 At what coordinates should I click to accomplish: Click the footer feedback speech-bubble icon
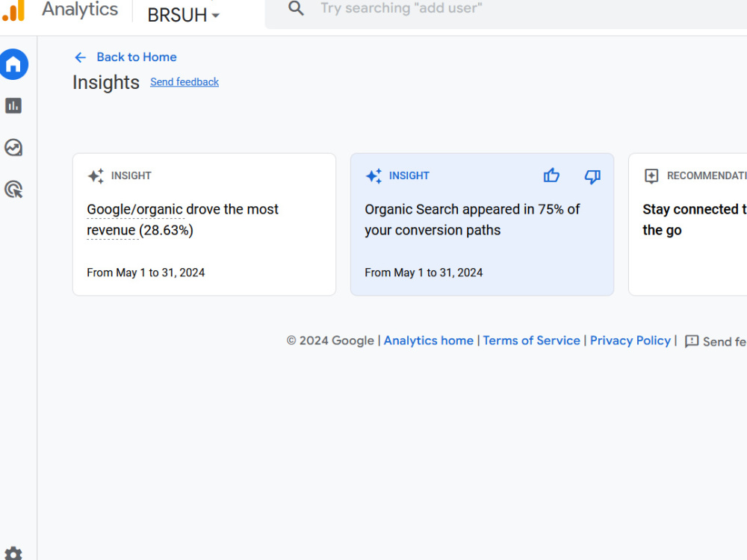click(x=691, y=341)
